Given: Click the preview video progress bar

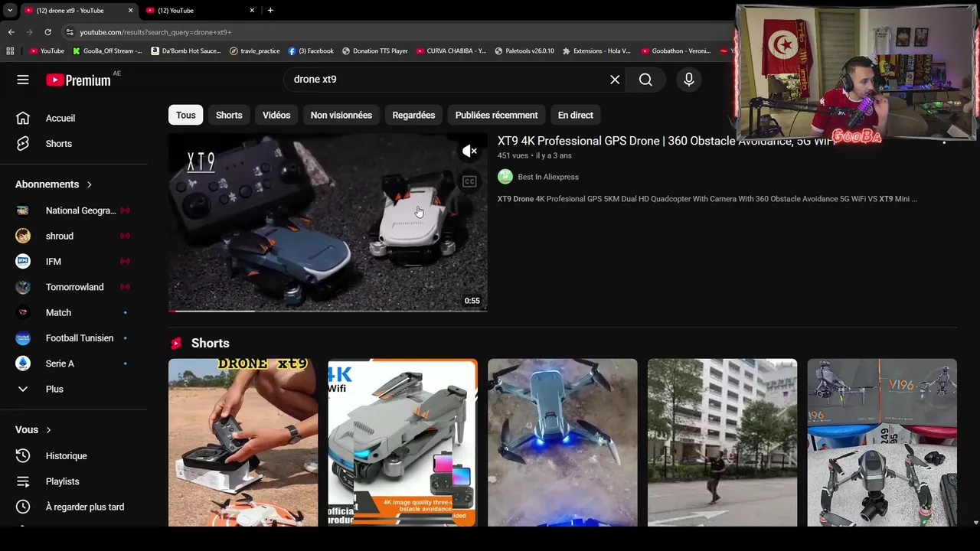Looking at the screenshot, I should (328, 311).
